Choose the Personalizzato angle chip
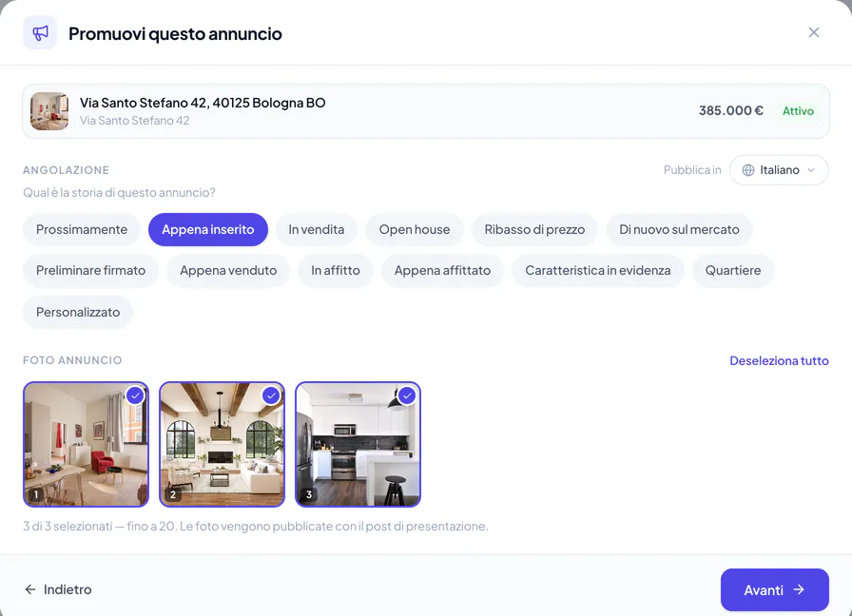The height and width of the screenshot is (616, 852). (78, 313)
